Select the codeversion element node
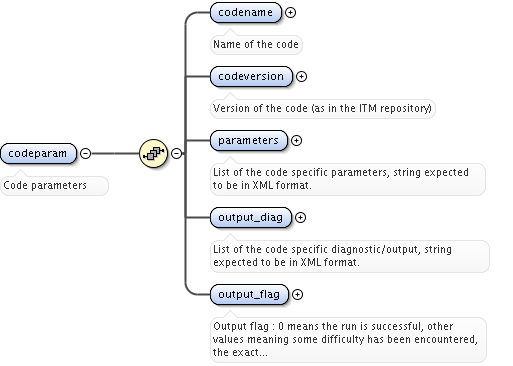The image size is (513, 366). click(251, 76)
